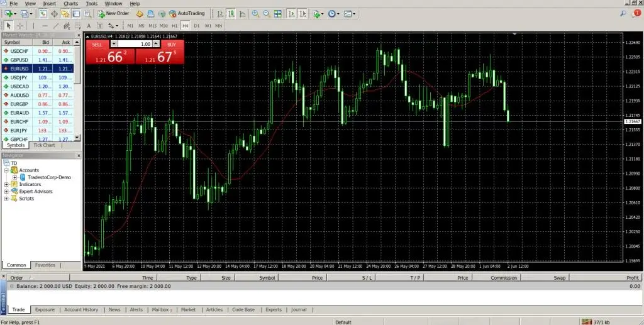
Task: Open the Profiles dropdown arrow
Action: tap(31, 14)
